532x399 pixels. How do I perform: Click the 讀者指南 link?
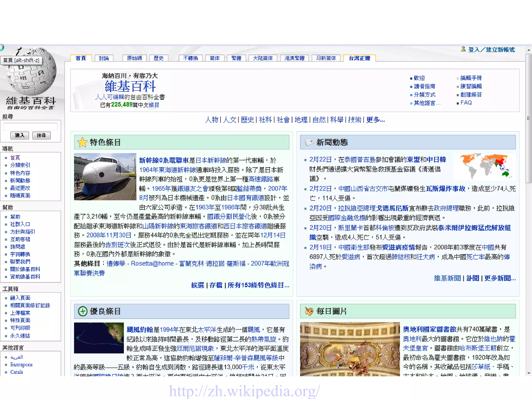pyautogui.click(x=424, y=86)
